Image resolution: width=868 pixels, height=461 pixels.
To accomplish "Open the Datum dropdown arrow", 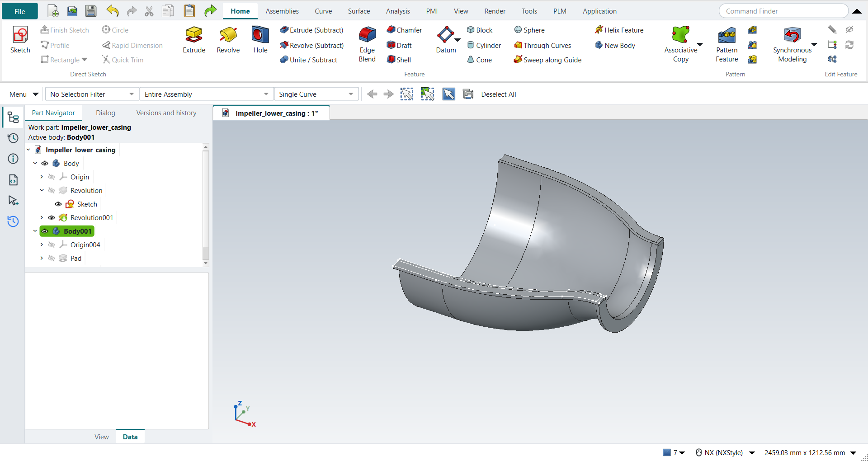I will point(458,40).
